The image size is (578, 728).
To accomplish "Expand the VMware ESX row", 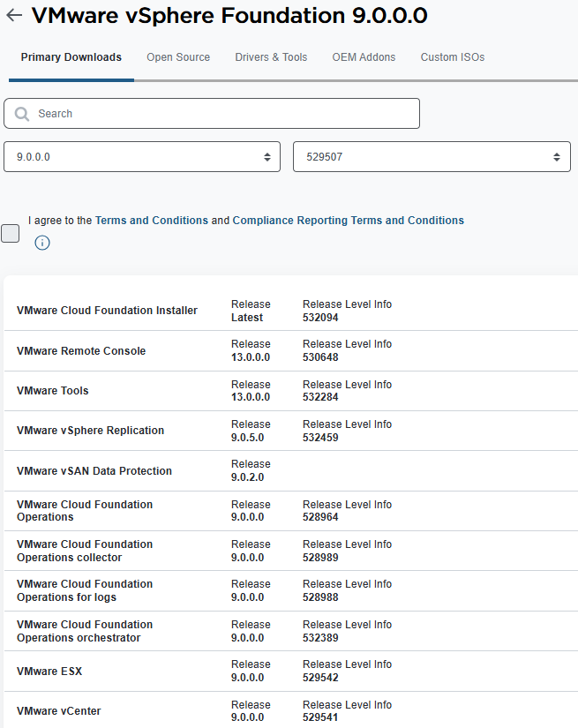I will (x=49, y=672).
